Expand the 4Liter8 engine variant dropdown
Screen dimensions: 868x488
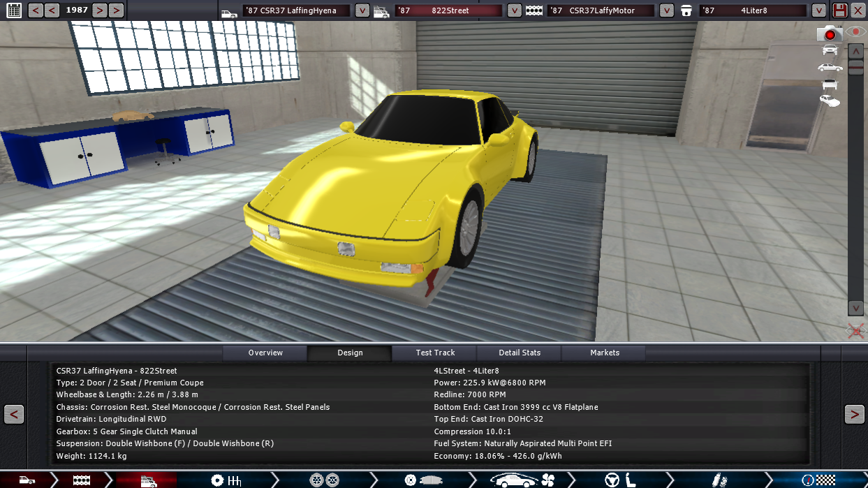coord(818,10)
